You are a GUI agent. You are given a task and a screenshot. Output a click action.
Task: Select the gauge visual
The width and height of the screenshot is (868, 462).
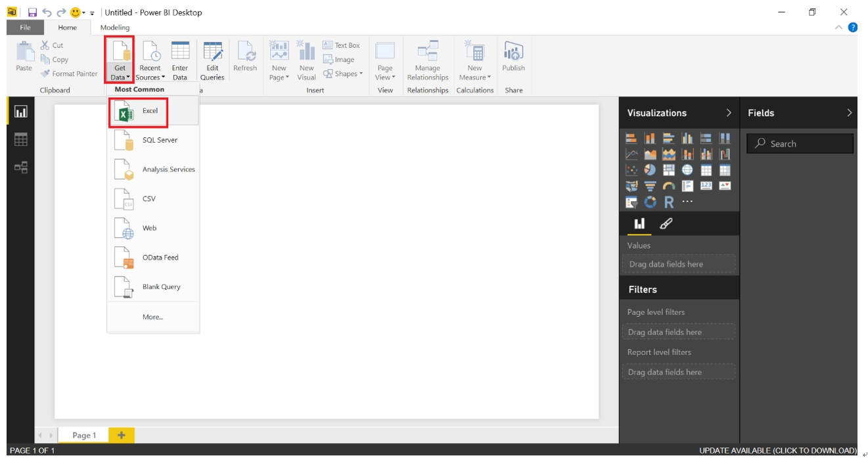click(669, 186)
